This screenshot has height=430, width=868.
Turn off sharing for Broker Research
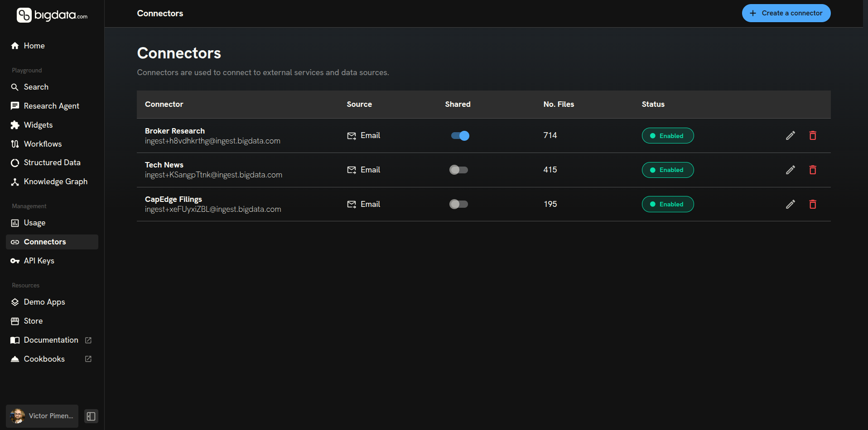tap(460, 135)
